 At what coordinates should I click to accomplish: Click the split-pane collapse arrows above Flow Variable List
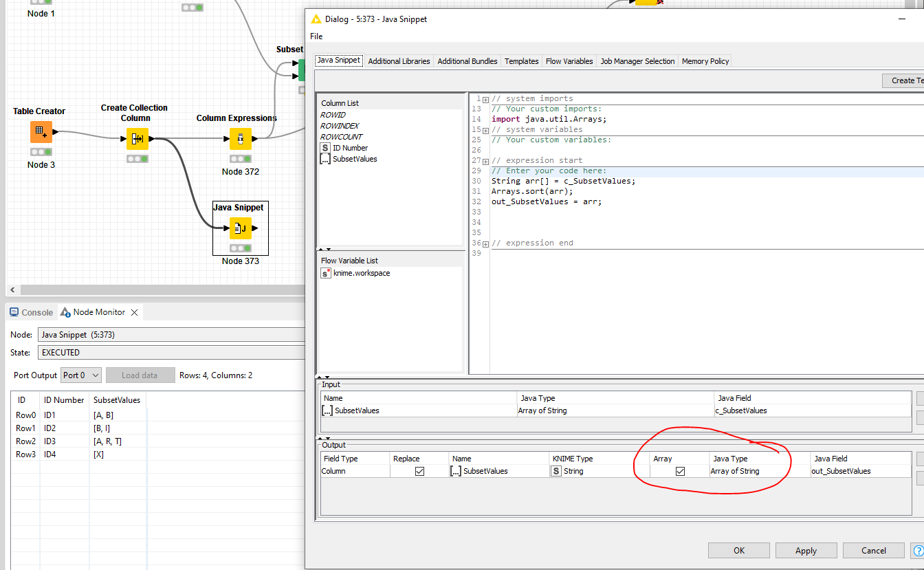click(x=324, y=249)
